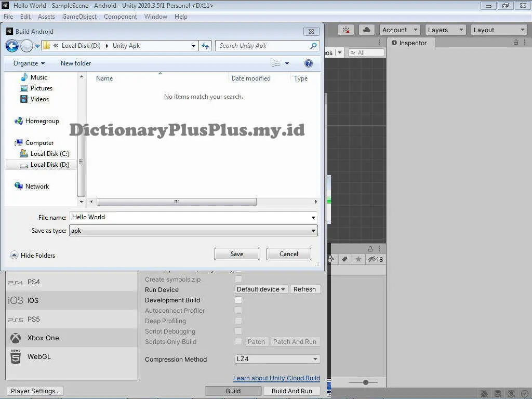
Task: Open the Layout dropdown
Action: point(499,30)
